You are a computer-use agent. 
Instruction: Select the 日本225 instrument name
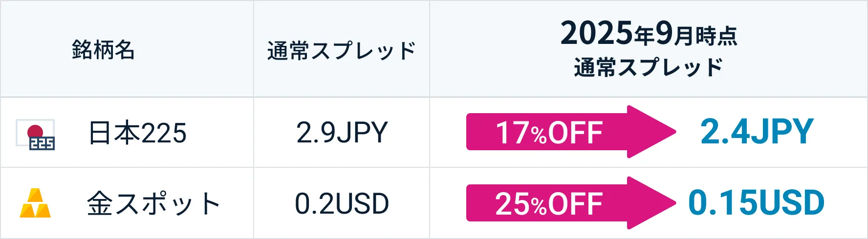[x=137, y=133]
